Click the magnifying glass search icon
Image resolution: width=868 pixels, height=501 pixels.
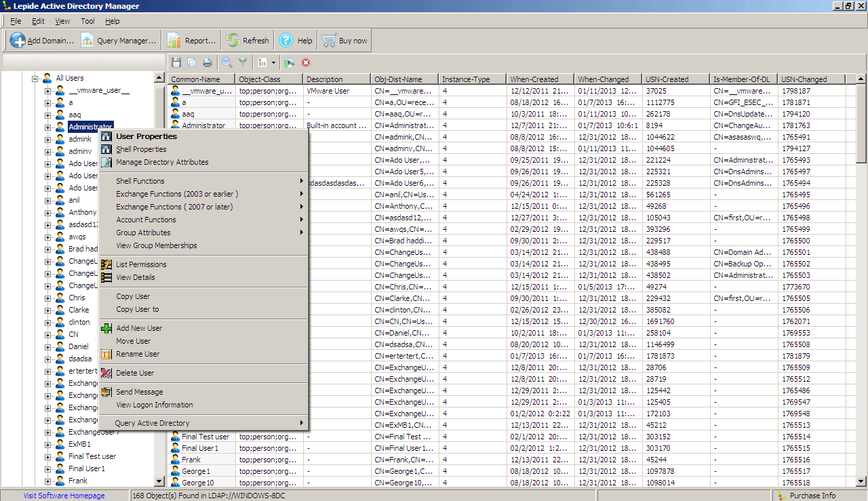point(227,62)
